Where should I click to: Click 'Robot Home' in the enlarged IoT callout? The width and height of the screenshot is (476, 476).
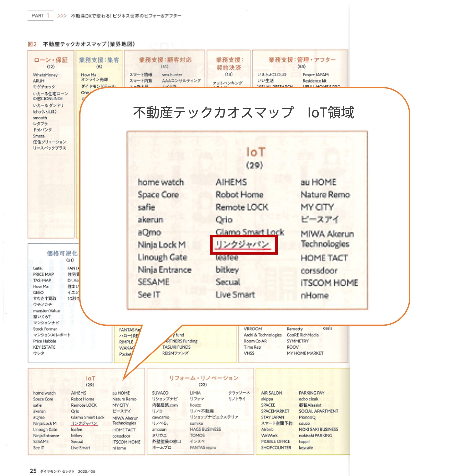point(239,195)
